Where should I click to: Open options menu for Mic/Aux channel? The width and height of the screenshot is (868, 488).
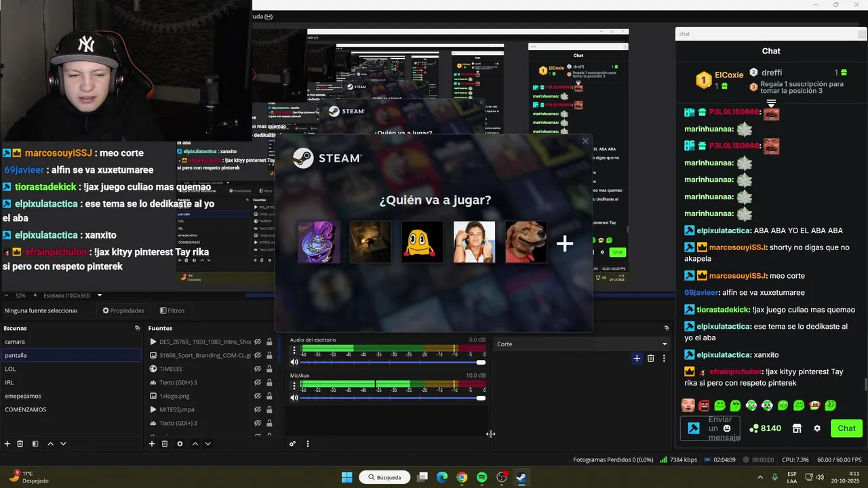click(x=294, y=386)
